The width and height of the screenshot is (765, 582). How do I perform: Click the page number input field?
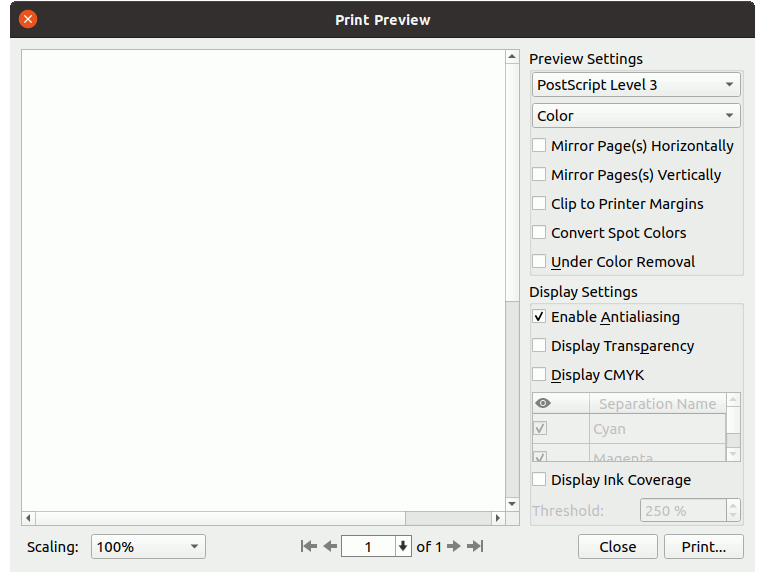point(368,547)
